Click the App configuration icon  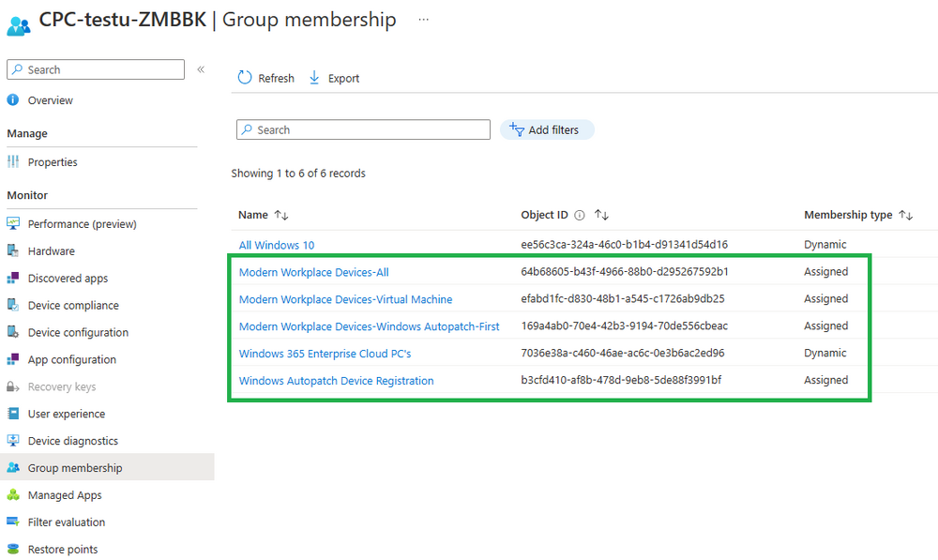tap(12, 359)
